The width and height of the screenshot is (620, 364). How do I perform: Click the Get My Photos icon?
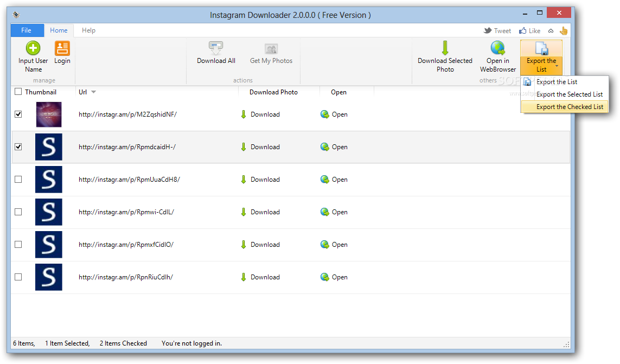click(271, 49)
